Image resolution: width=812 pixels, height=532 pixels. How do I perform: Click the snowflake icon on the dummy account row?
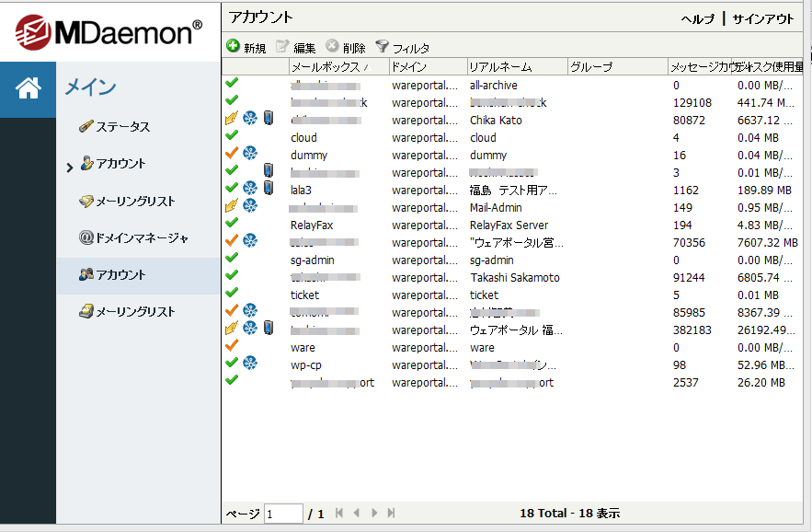pos(250,155)
